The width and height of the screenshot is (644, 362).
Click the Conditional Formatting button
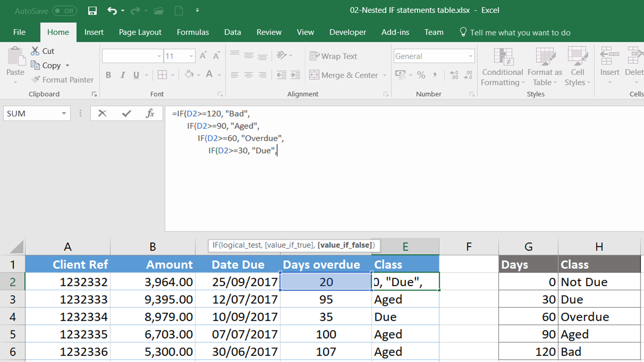click(x=502, y=66)
